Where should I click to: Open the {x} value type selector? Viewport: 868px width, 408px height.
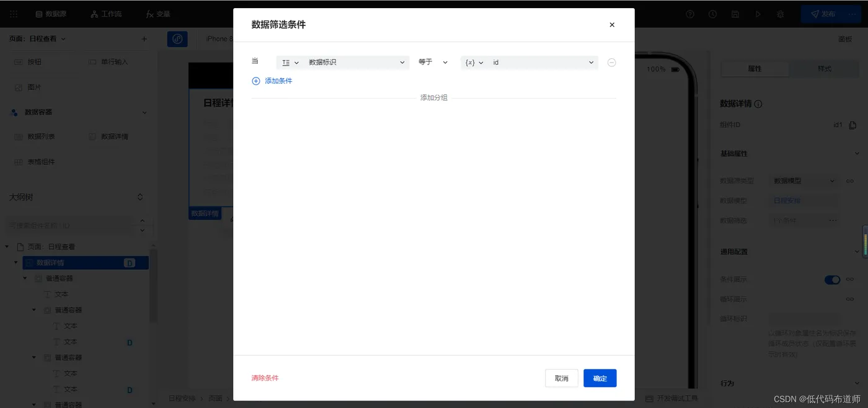(474, 63)
